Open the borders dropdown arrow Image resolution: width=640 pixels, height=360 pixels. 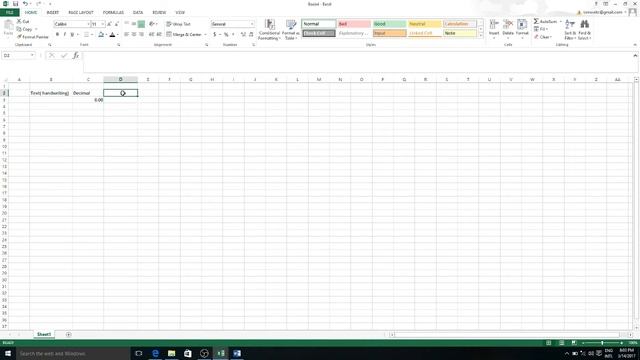point(92,35)
